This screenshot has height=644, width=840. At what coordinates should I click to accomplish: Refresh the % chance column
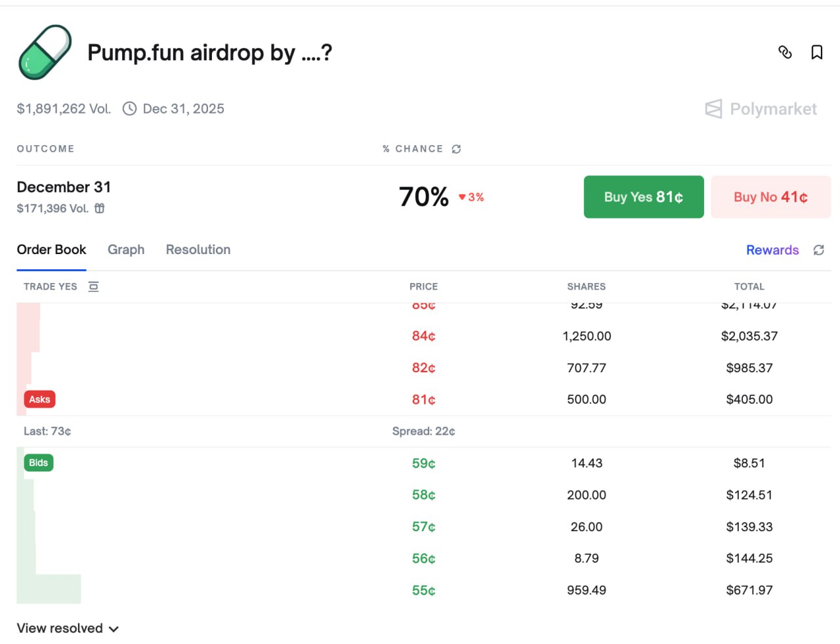(x=457, y=149)
